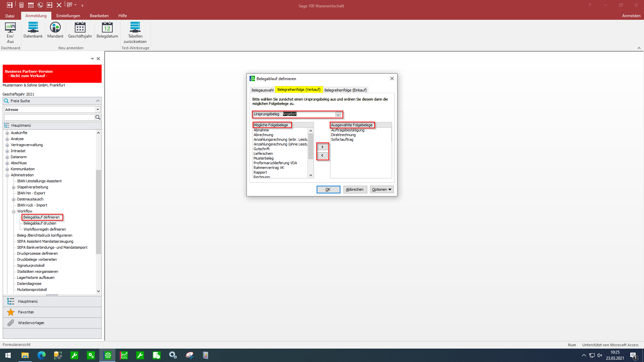Collapse the Freie Suche section
This screenshot has width=644, height=362.
pos(98,101)
